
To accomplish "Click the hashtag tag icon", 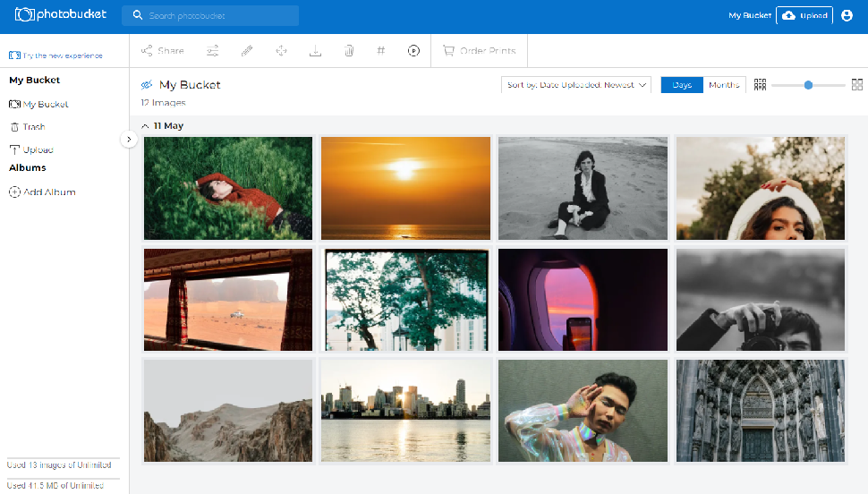I will click(381, 50).
